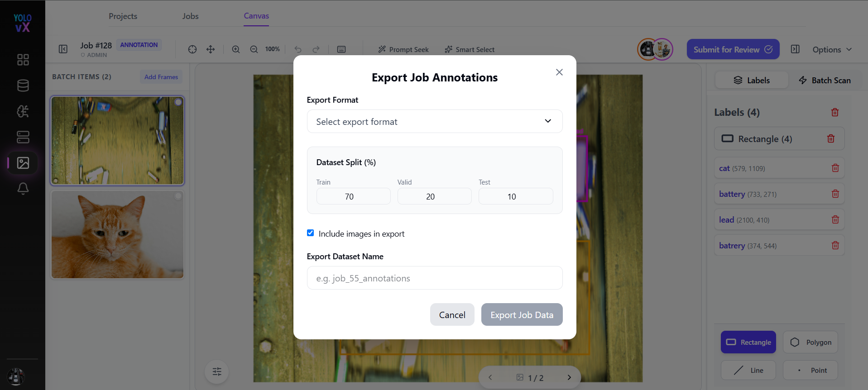Select the Point drawing tool
This screenshot has width=868, height=390.
point(810,370)
